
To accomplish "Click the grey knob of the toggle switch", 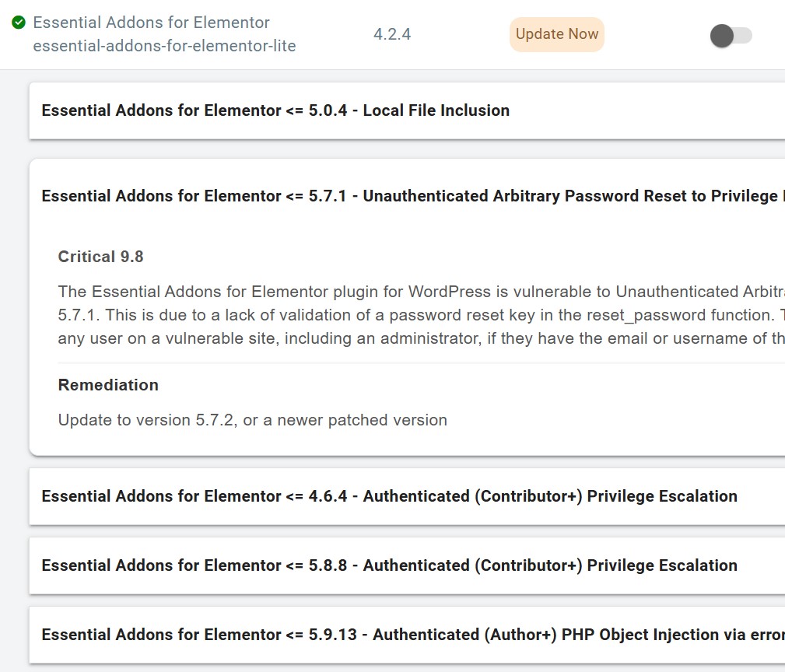I will 722,36.
